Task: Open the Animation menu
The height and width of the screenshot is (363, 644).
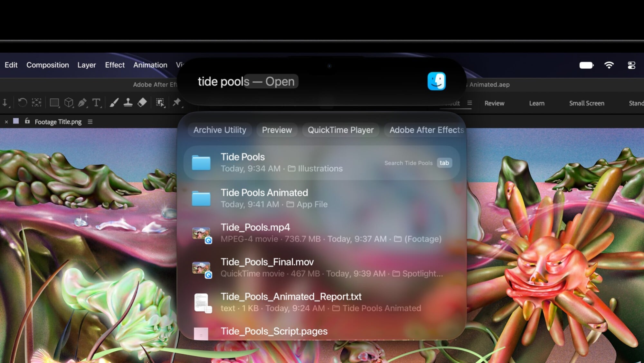Action: (150, 65)
